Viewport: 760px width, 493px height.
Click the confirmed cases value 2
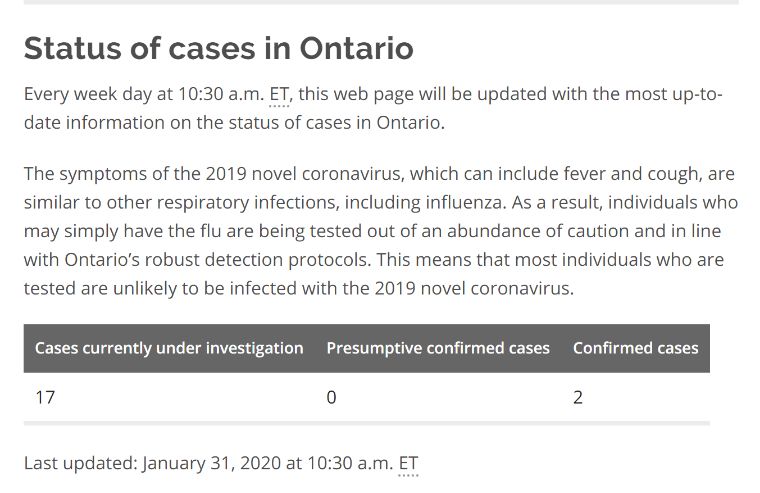pos(578,398)
